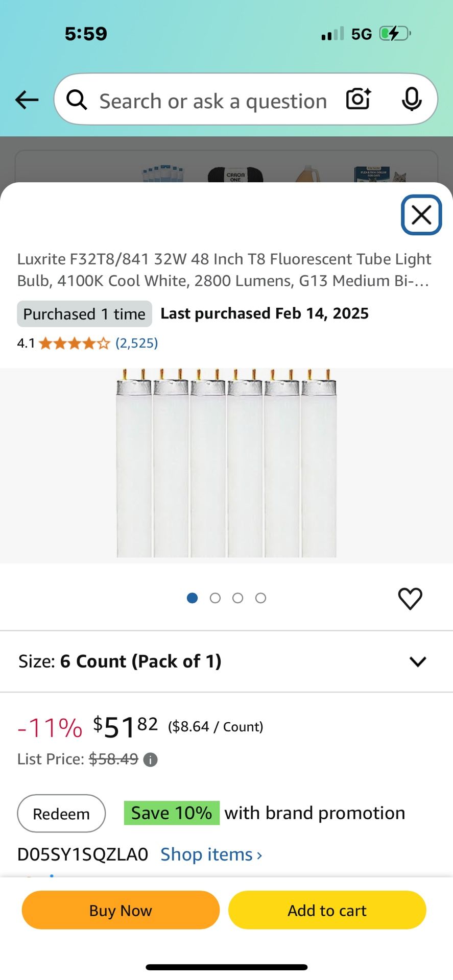Close the product quick-view sheet
453x980 pixels.
coord(421,215)
